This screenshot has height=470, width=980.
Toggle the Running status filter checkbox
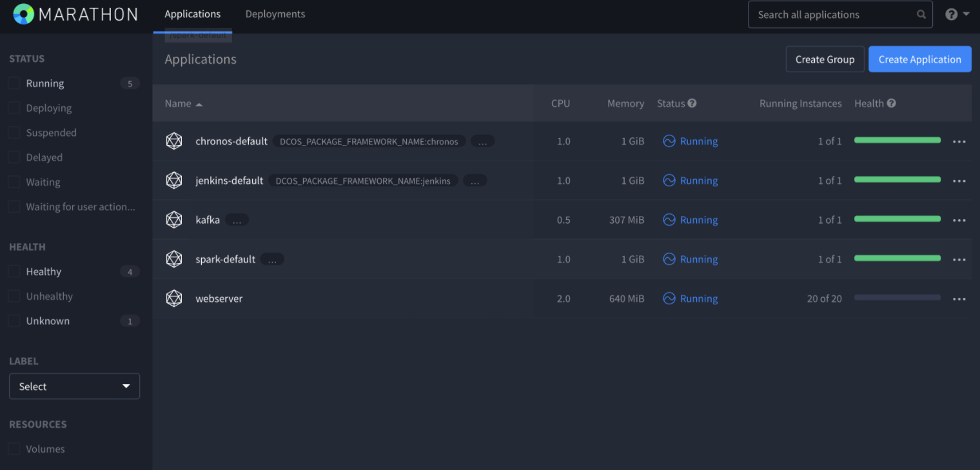[14, 83]
